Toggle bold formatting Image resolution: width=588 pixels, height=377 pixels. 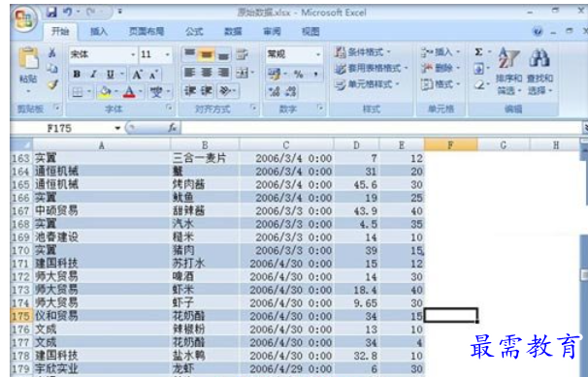tap(77, 74)
